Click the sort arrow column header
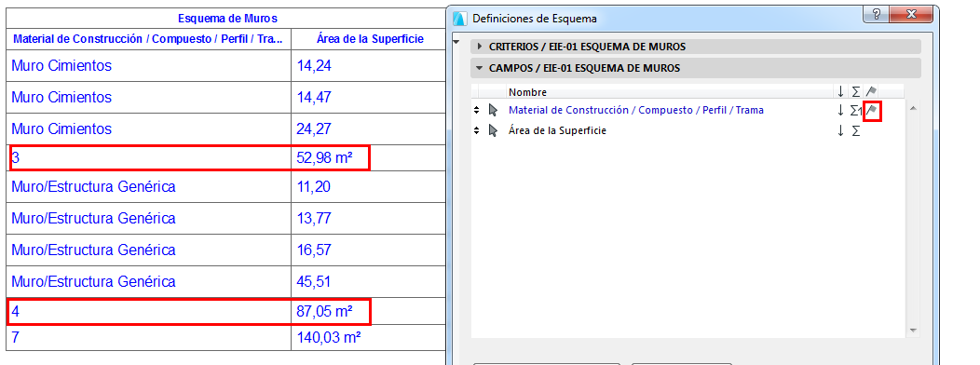Viewport: 980px width, 365px height. [x=840, y=92]
